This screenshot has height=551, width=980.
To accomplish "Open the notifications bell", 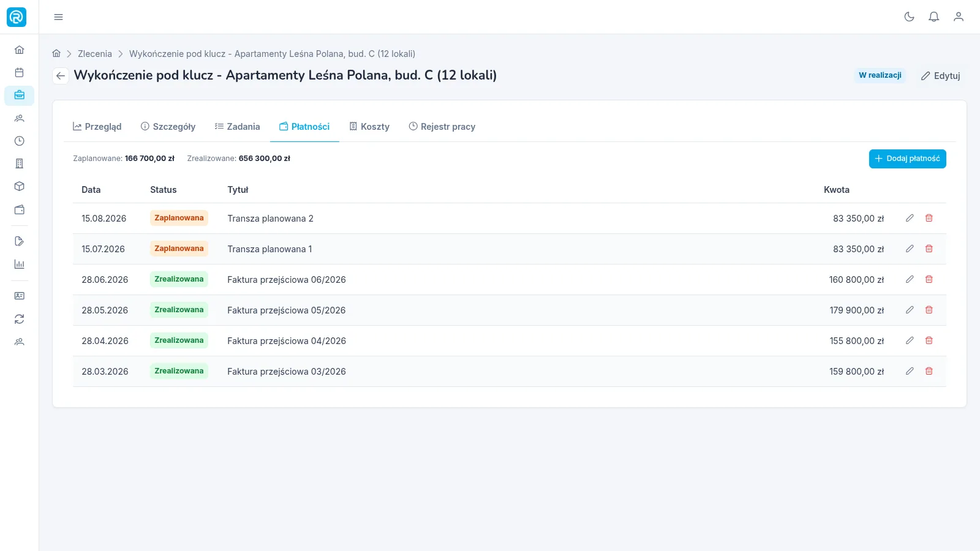I will (x=933, y=17).
